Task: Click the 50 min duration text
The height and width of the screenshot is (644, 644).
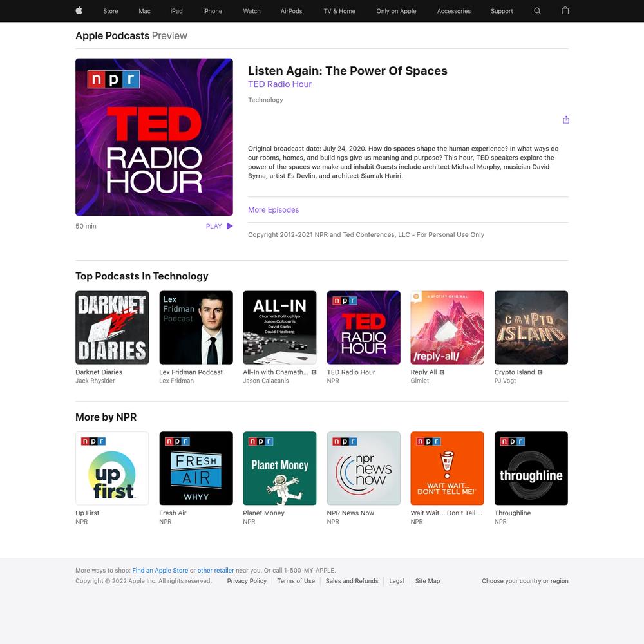Action: pos(86,226)
